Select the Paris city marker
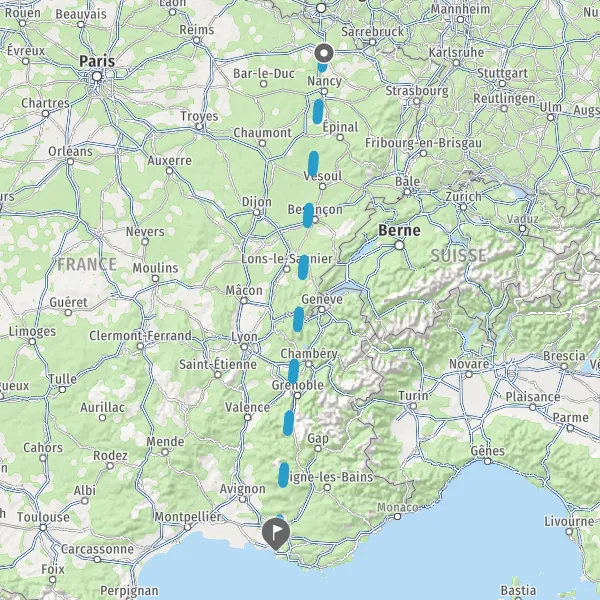600x600 pixels. click(97, 77)
